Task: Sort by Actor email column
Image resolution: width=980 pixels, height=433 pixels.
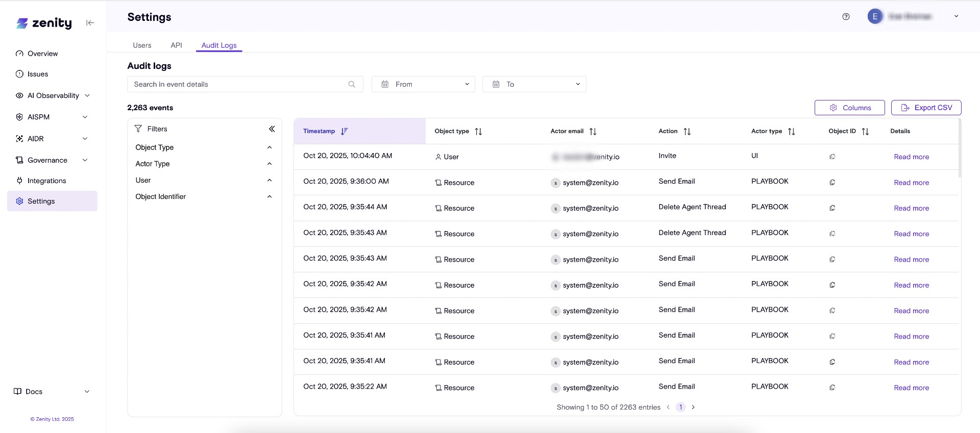Action: (x=593, y=132)
